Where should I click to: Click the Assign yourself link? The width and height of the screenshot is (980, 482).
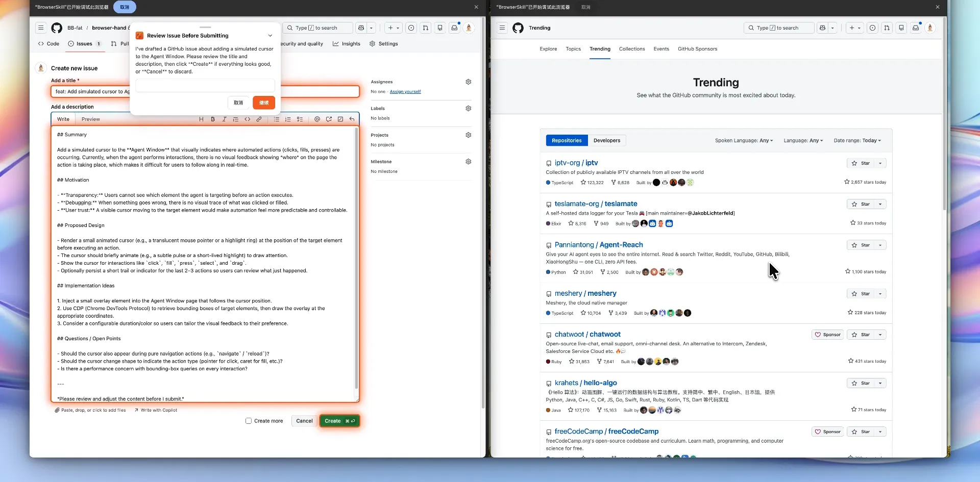[x=405, y=92]
